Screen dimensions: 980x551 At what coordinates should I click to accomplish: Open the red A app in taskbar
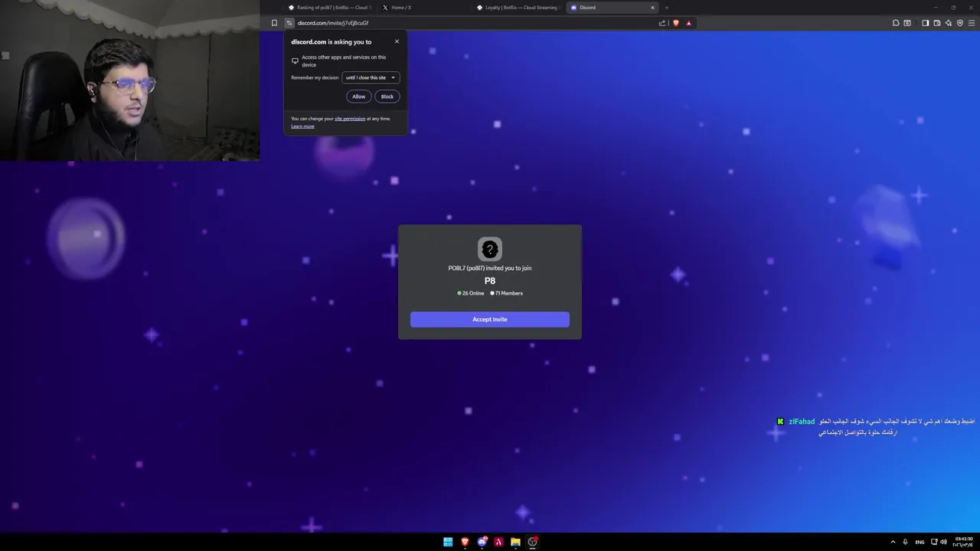(x=498, y=542)
